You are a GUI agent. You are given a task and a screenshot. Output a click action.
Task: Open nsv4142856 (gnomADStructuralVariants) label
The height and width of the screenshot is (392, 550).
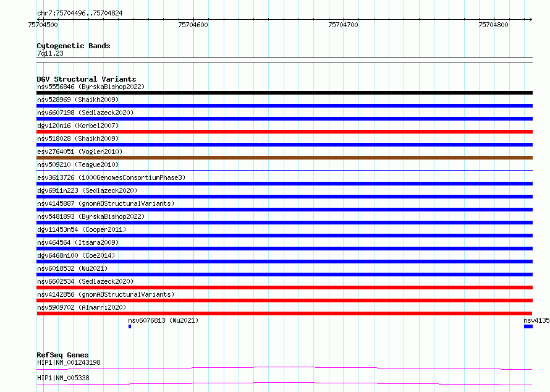(x=106, y=294)
